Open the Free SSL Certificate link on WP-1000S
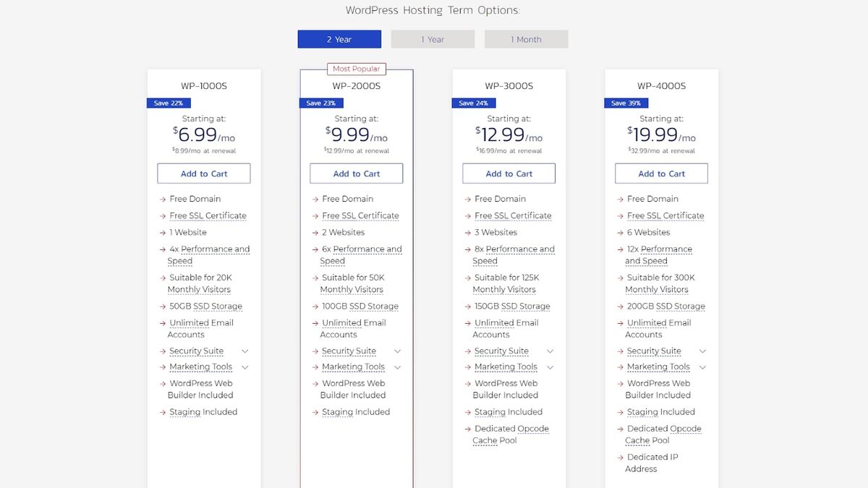 (208, 215)
